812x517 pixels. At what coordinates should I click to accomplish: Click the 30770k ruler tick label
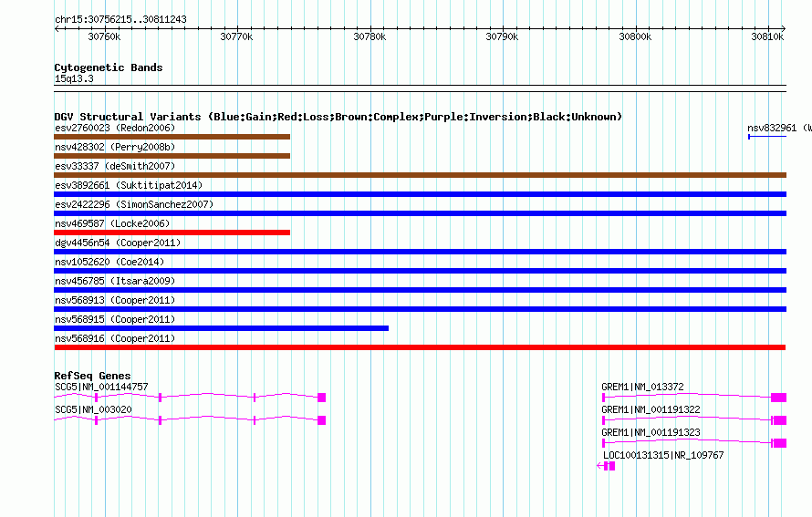coord(236,36)
